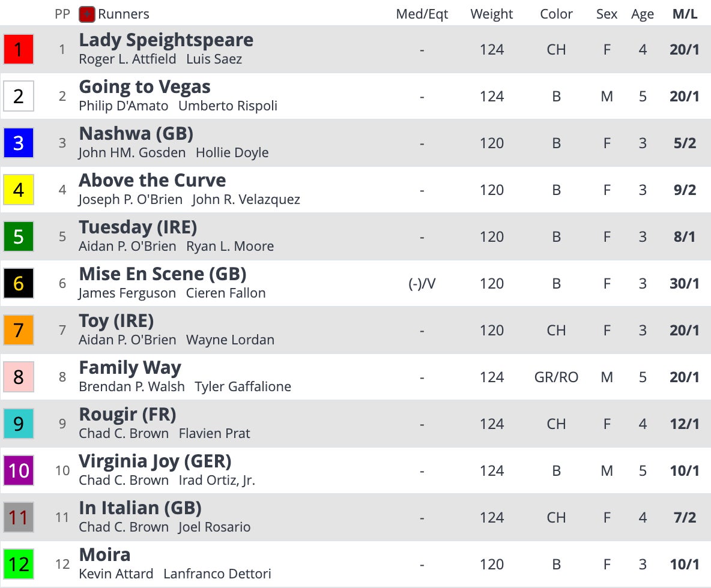Click the purple number 10 saddle cloth

tap(19, 471)
